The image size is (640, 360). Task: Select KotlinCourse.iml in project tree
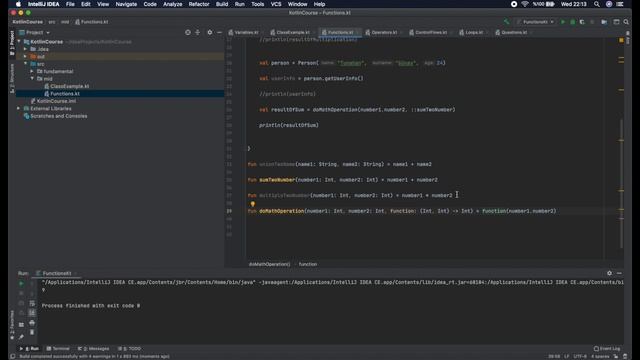pyautogui.click(x=56, y=101)
